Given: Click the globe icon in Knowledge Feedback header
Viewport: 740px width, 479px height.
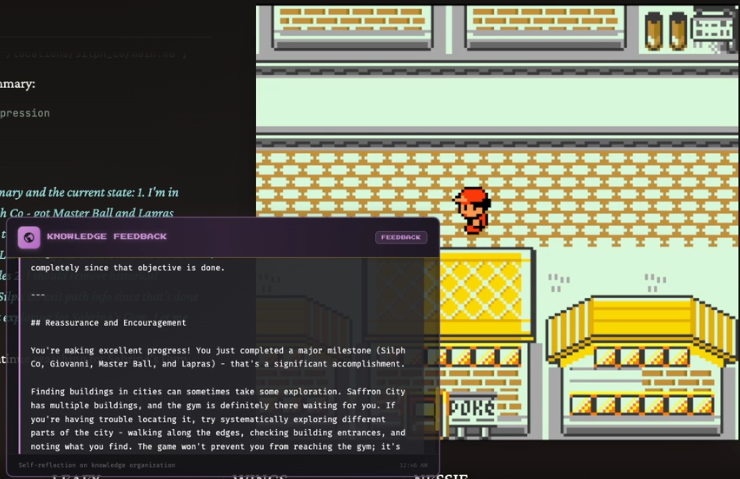Looking at the screenshot, I should pyautogui.click(x=29, y=237).
